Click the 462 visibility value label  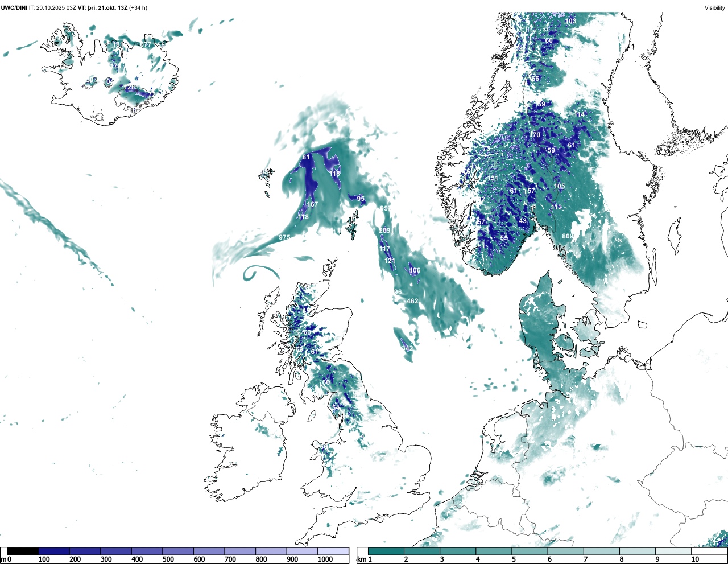[x=412, y=301]
